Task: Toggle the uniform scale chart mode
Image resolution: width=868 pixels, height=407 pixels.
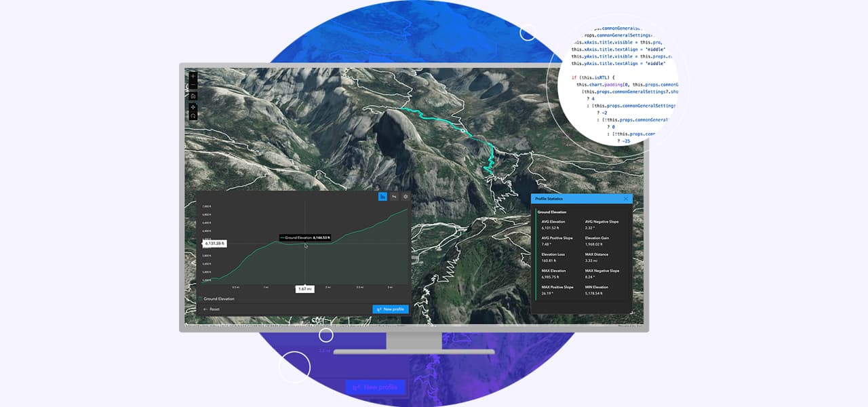Action: click(x=394, y=197)
